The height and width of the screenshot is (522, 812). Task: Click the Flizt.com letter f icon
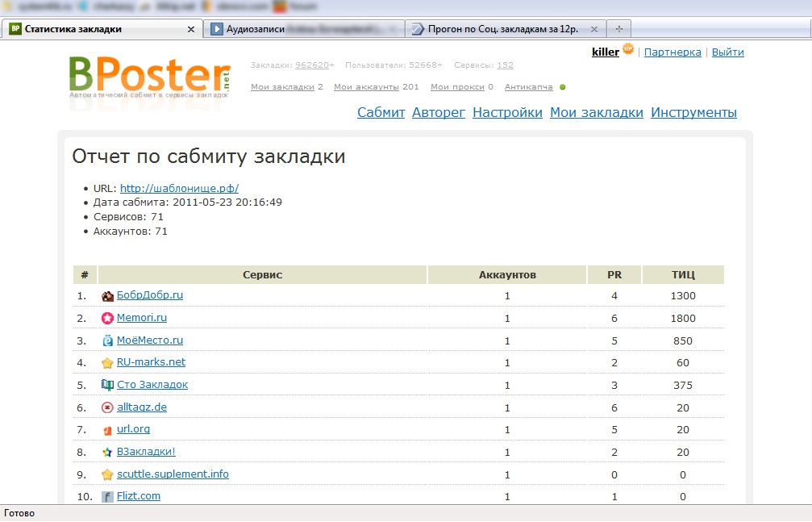(x=107, y=497)
